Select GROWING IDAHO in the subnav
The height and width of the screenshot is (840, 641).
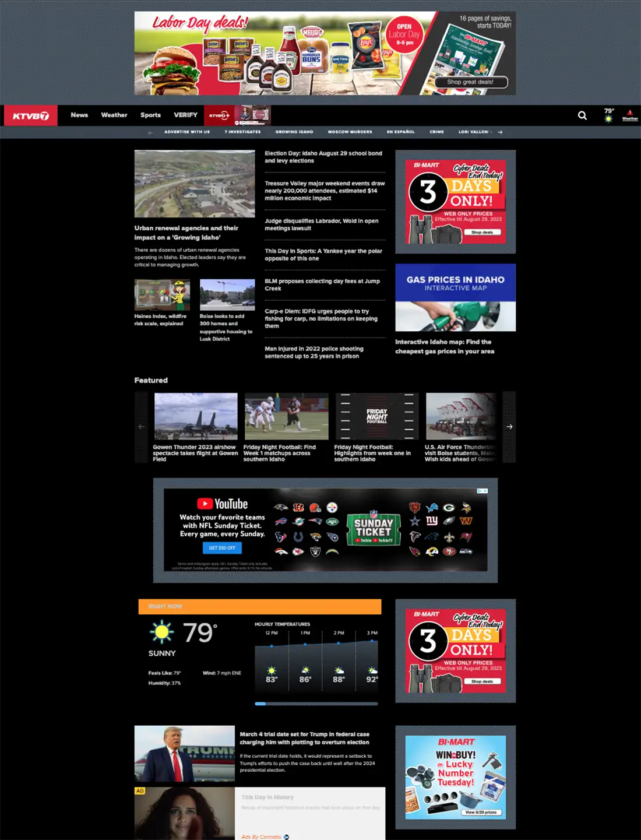tap(294, 132)
